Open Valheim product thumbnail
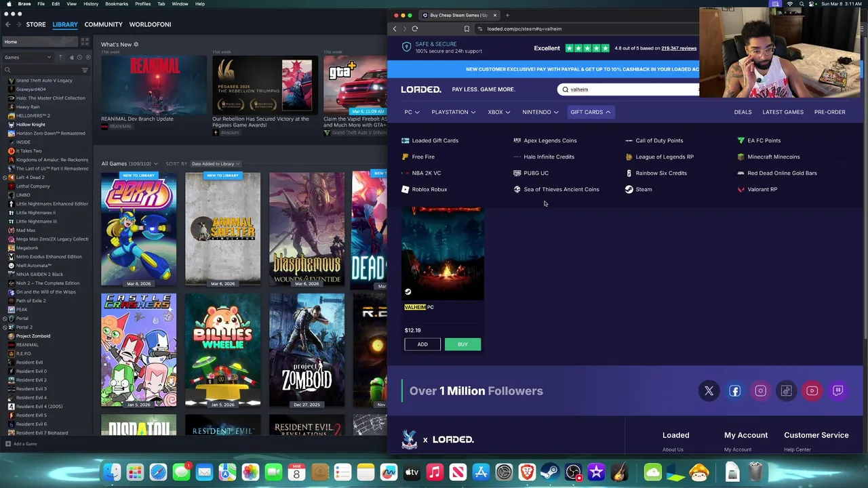Screen dimensions: 868x488 pyautogui.click(x=443, y=252)
